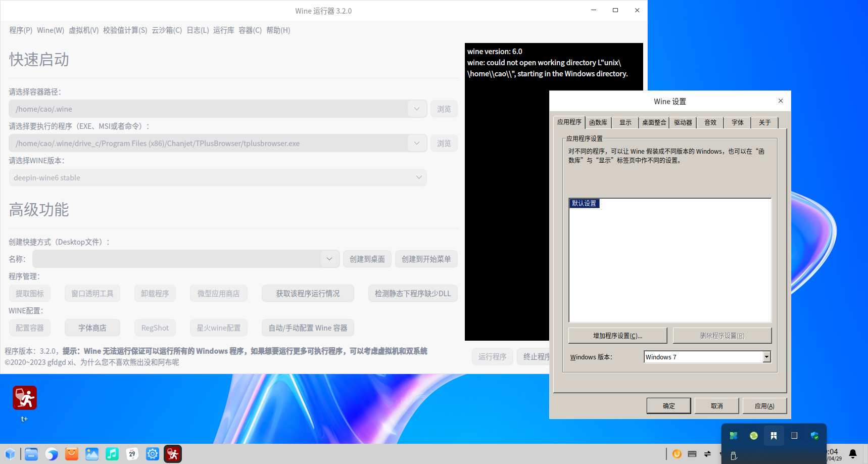Viewport: 868px width, 464px height.
Task: Open the 校验值计算(S) menu
Action: 125,30
